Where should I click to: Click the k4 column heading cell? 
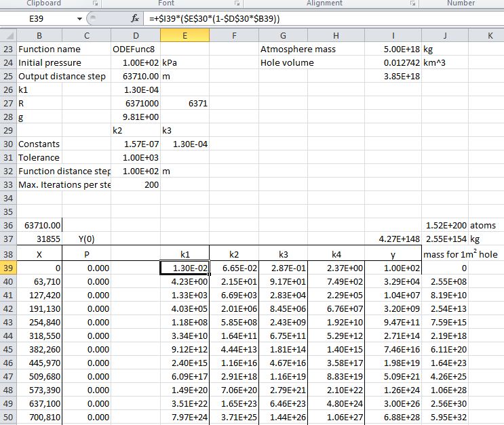[336, 255]
